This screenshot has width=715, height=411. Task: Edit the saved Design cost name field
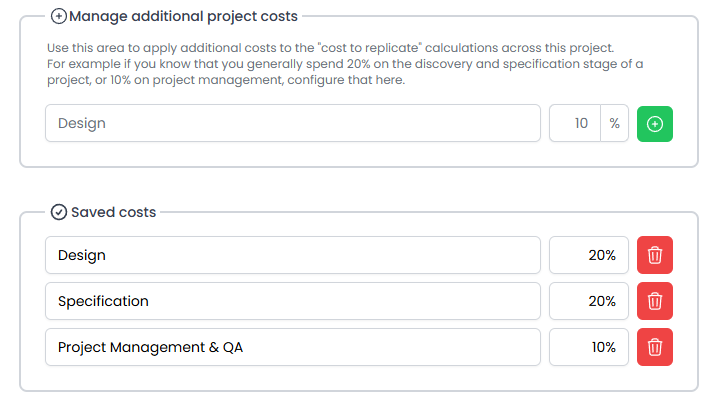292,255
